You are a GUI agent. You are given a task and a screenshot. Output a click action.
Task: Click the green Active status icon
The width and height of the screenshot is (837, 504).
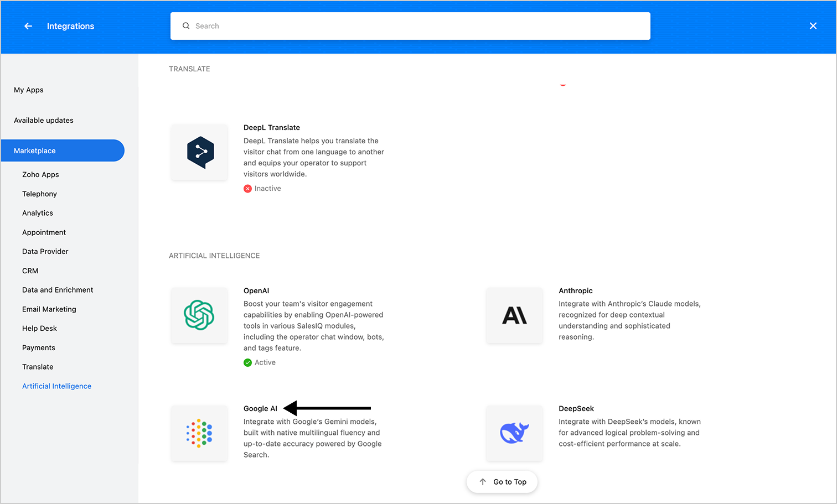(x=247, y=363)
